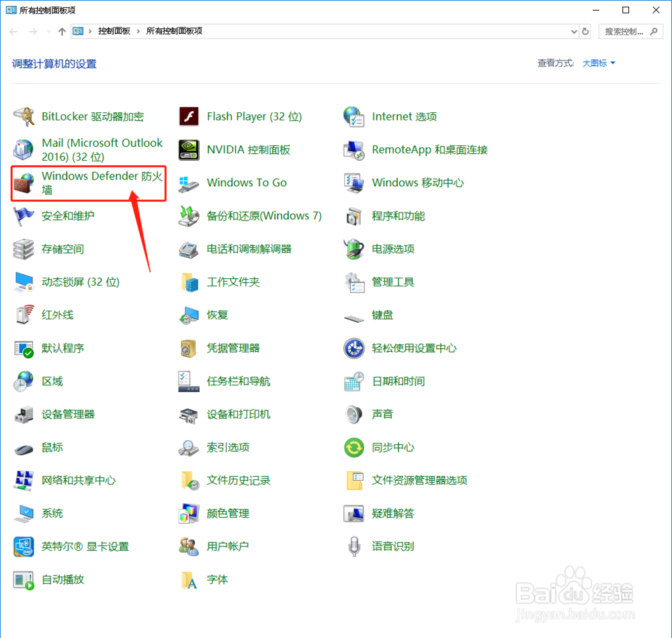Open the recent locations dropdown arrow
This screenshot has width=672, height=638.
click(x=48, y=32)
